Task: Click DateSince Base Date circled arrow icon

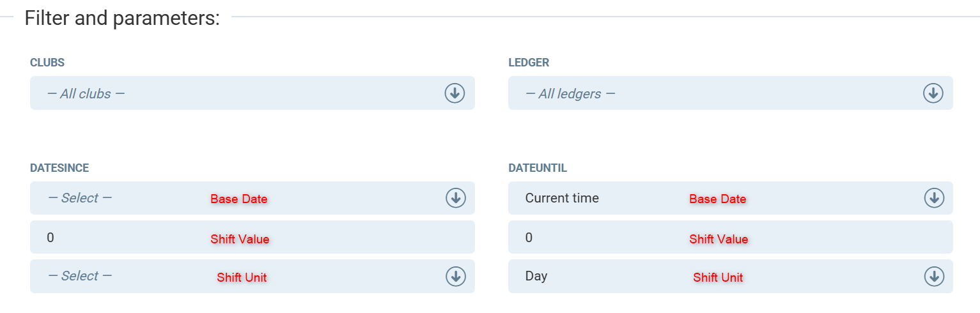Action: (x=455, y=198)
